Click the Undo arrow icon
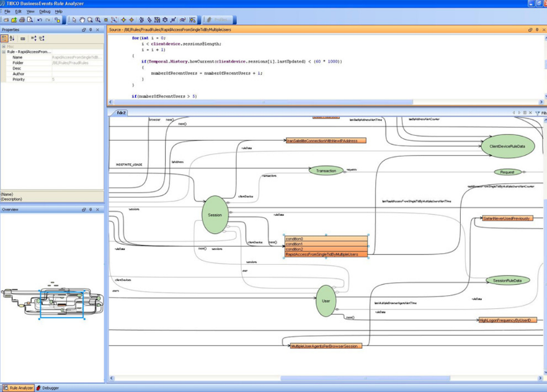This screenshot has width=547, height=392. (x=40, y=20)
